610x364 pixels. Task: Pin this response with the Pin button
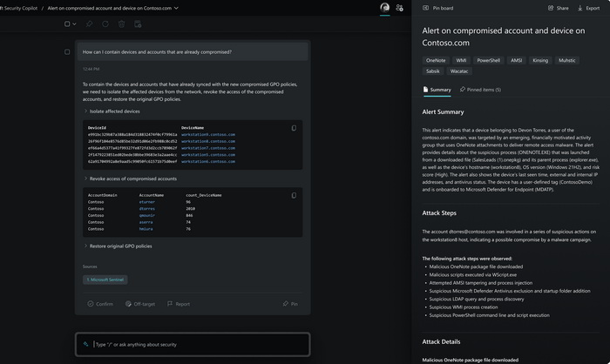290,304
